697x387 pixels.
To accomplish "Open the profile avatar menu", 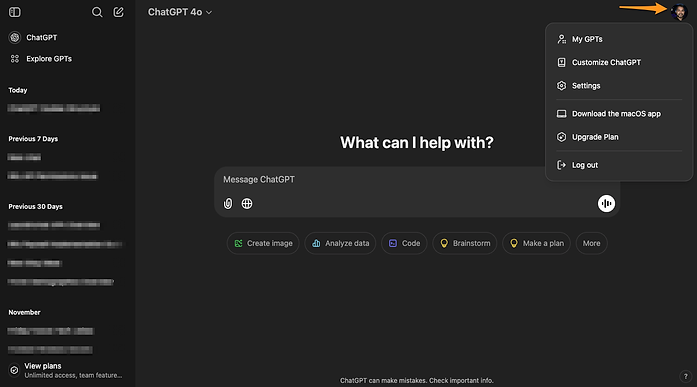I will point(679,12).
